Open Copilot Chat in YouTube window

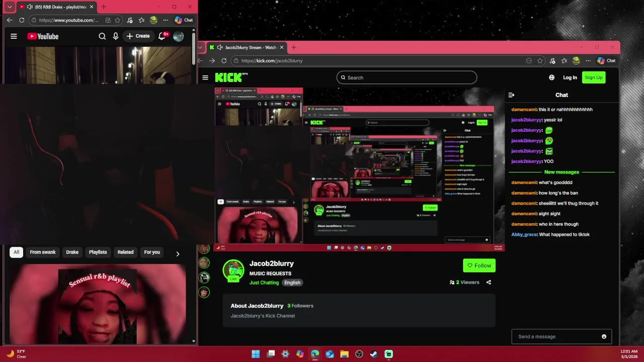pyautogui.click(x=184, y=20)
